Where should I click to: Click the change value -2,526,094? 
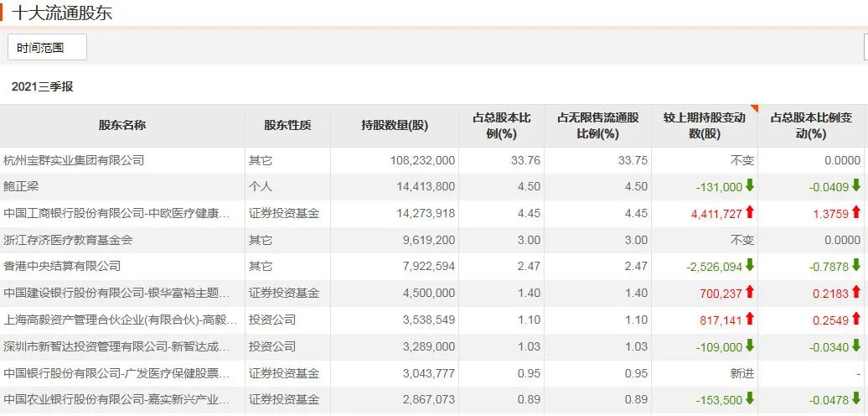714,267
